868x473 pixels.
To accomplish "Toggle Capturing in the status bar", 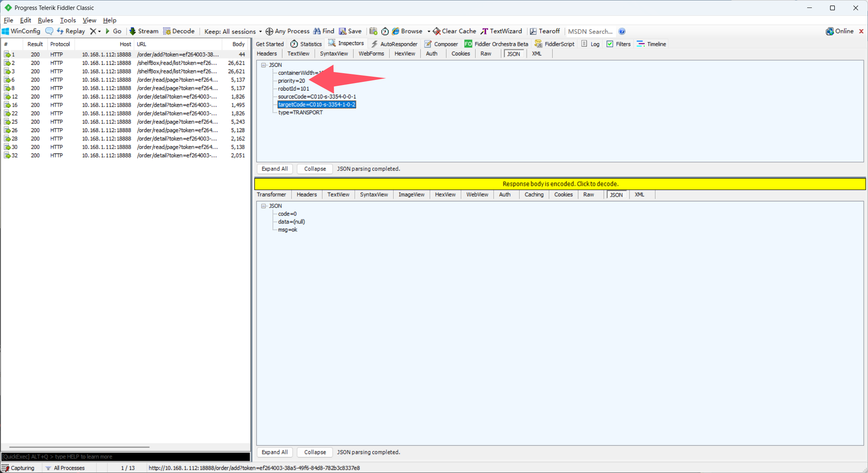I will click(19, 468).
